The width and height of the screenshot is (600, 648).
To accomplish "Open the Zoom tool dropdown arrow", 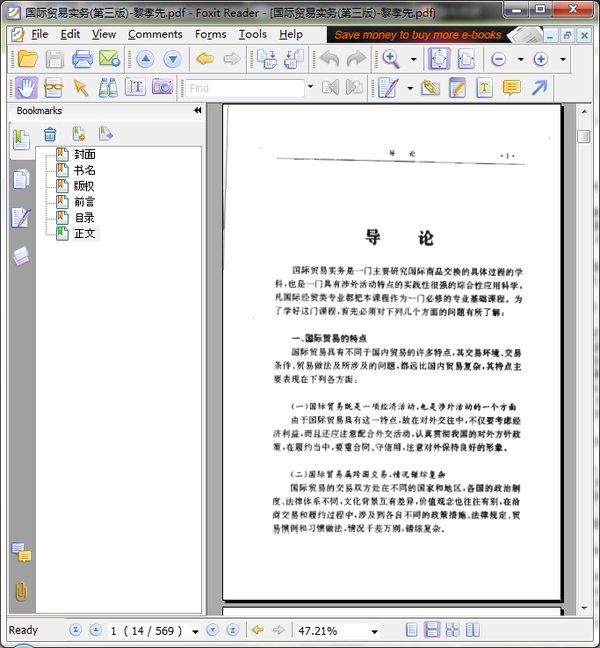I will (x=413, y=60).
